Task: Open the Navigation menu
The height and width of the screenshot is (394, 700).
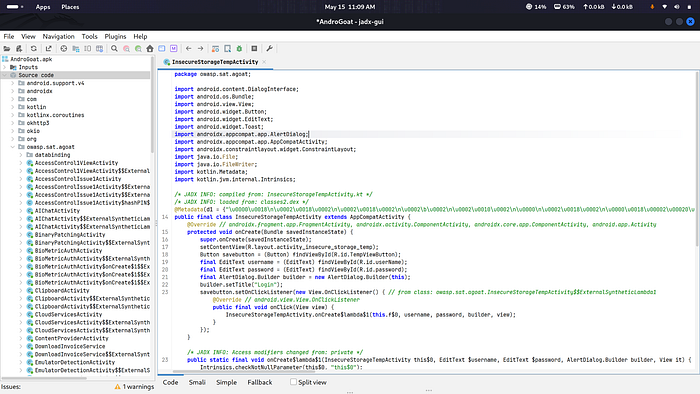Action: coord(58,37)
